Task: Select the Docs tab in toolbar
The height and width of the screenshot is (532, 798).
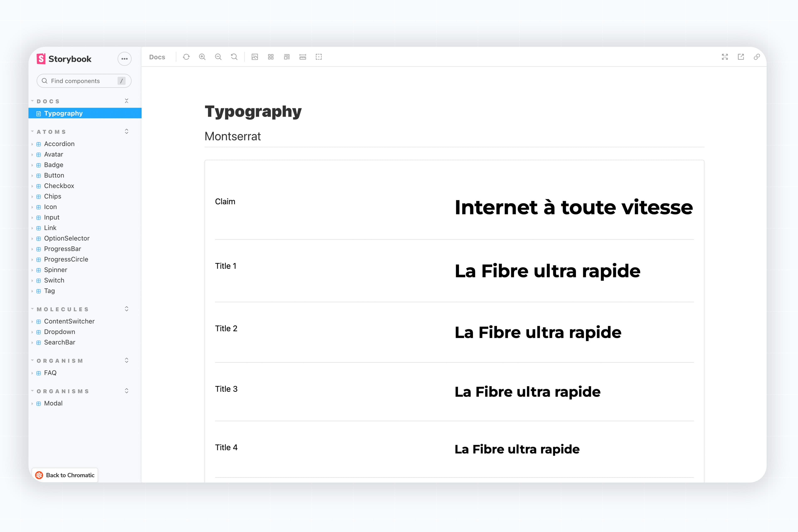Action: tap(157, 57)
